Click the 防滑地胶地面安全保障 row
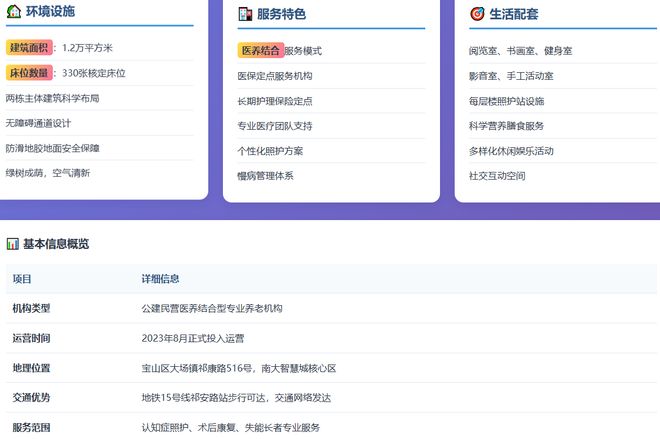The height and width of the screenshot is (439, 660). [100, 148]
